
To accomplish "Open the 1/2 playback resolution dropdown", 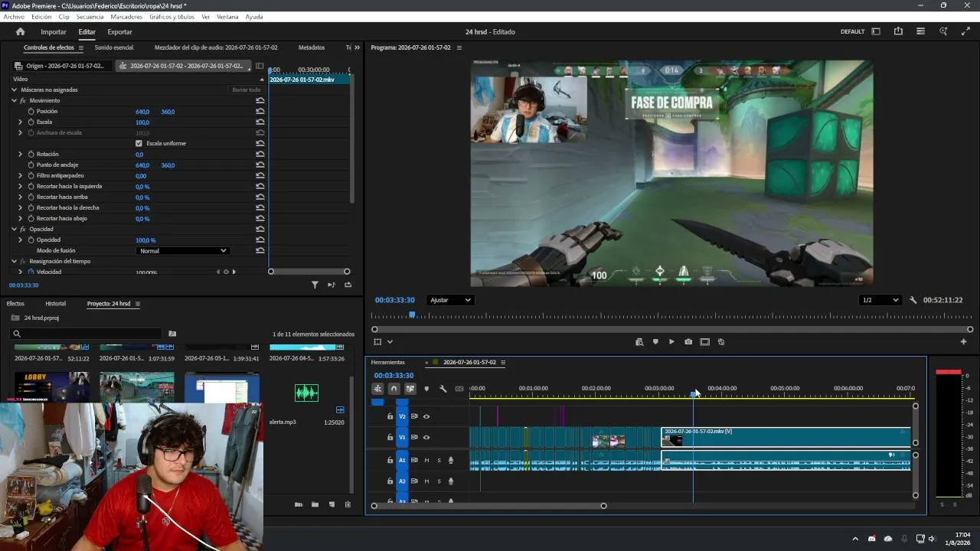I will tap(879, 300).
